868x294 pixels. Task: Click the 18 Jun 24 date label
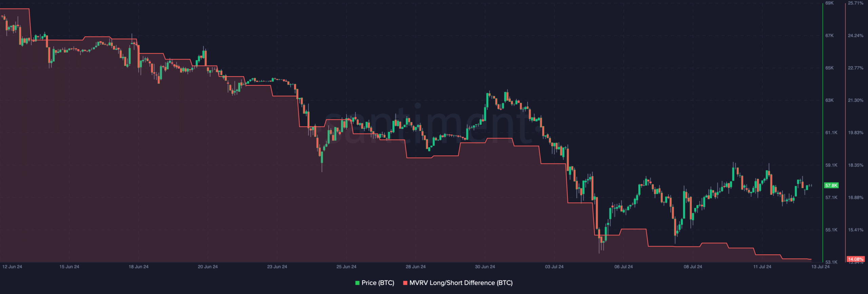point(139,267)
